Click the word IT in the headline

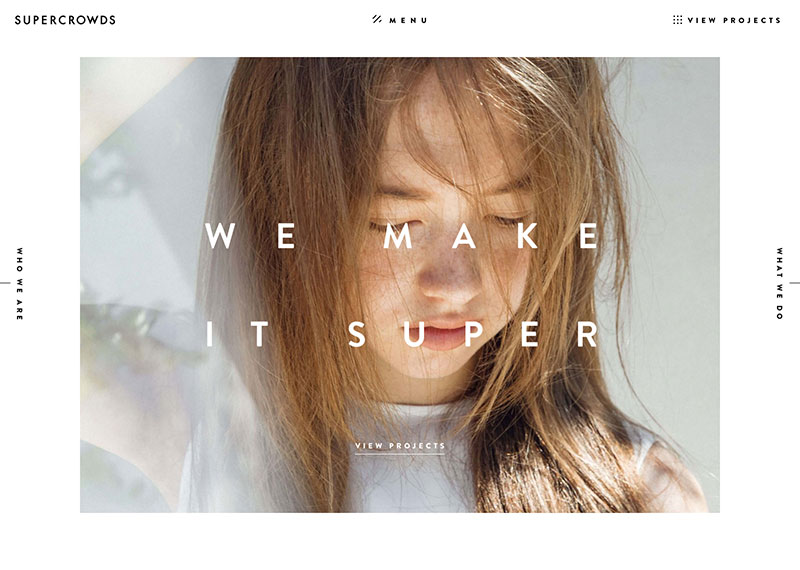(x=237, y=334)
